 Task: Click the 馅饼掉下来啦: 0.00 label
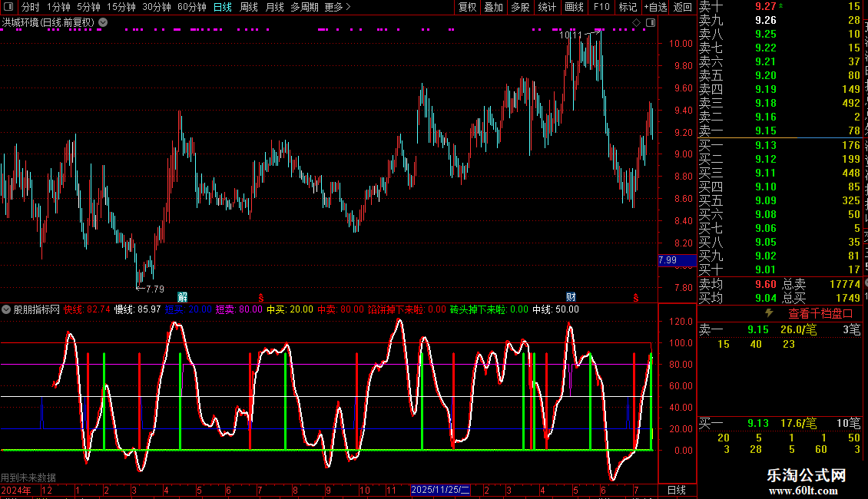407,310
